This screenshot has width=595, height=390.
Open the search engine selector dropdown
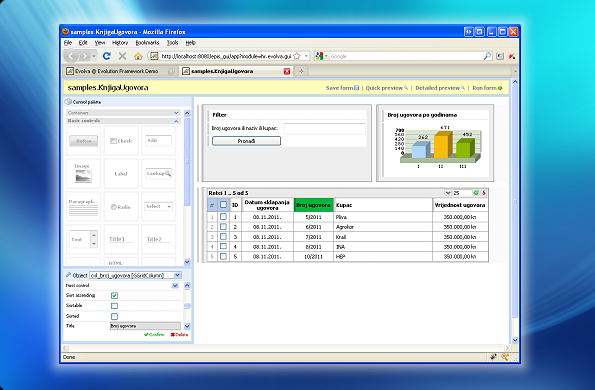pyautogui.click(x=326, y=56)
